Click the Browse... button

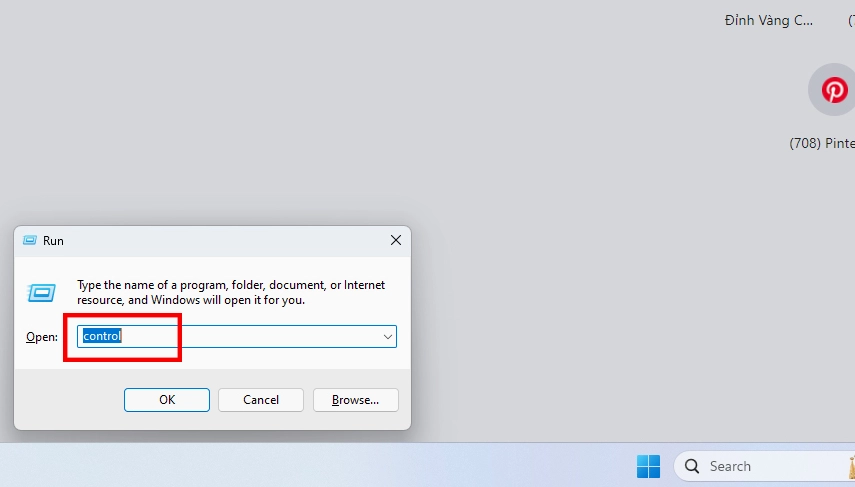coord(355,400)
